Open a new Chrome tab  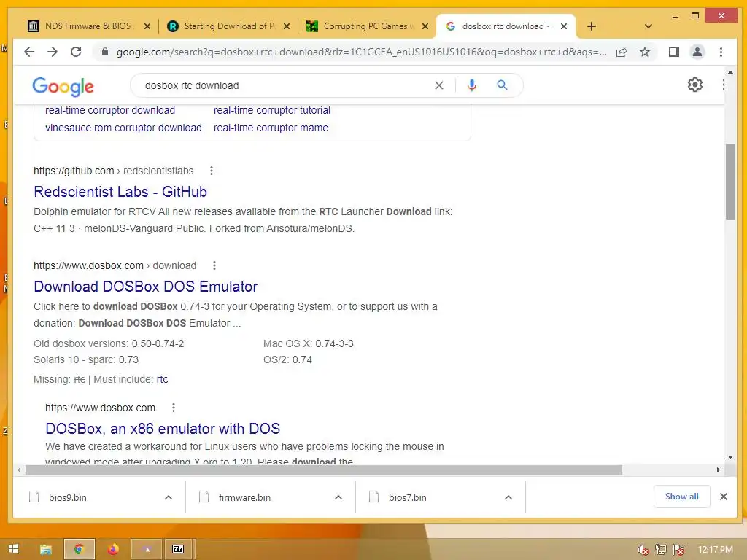pyautogui.click(x=591, y=26)
